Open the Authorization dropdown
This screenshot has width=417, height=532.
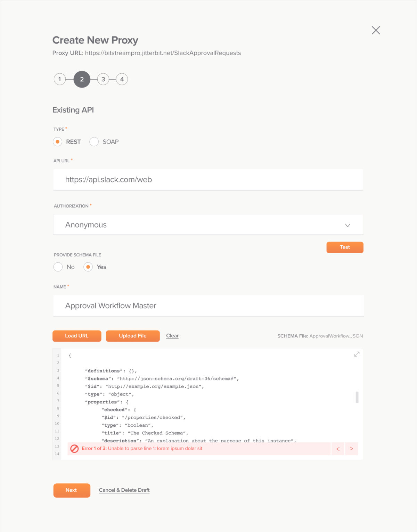pos(208,225)
